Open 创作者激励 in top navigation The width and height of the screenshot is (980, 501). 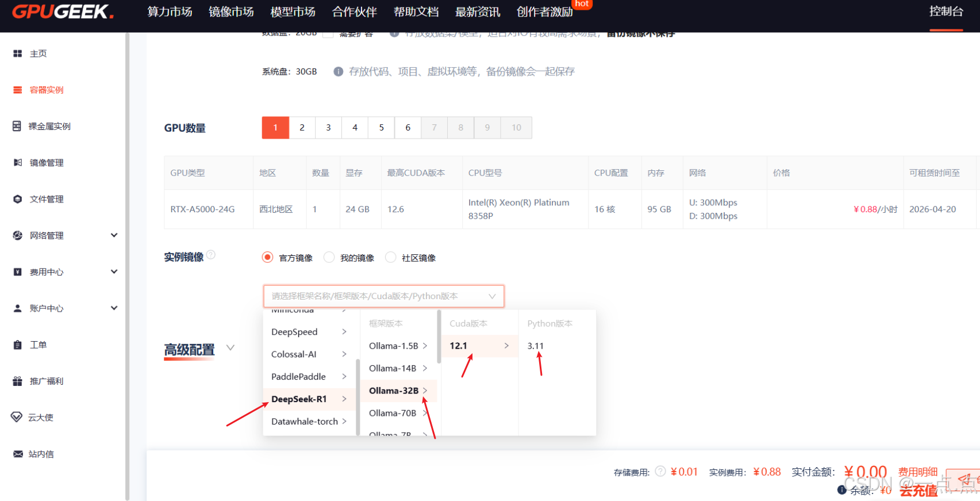pos(545,12)
